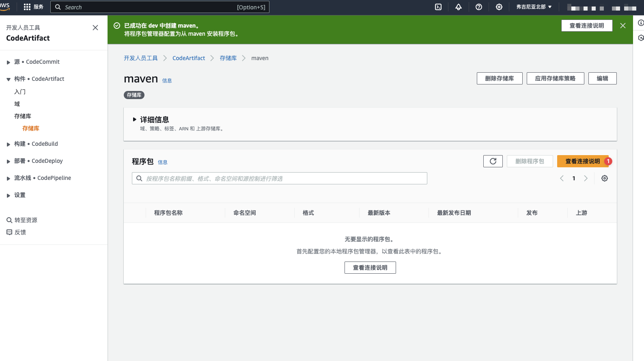Click the search magnifier in top search bar
The image size is (644, 361).
[58, 7]
